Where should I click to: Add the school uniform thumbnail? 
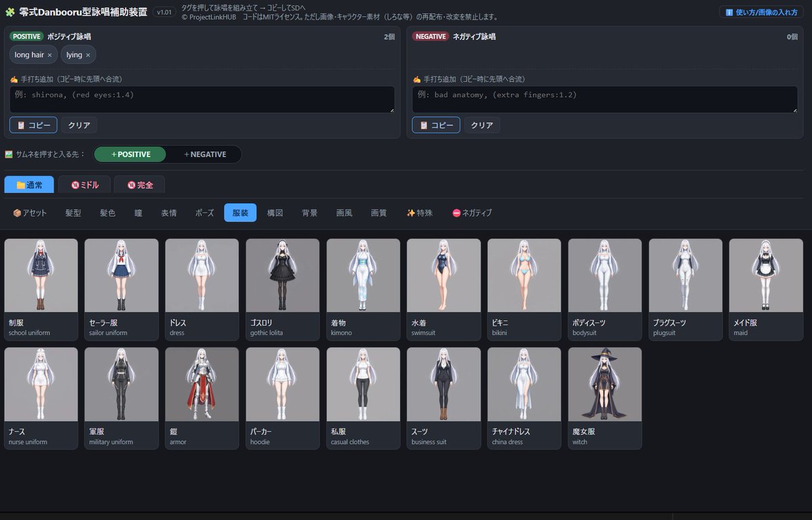(41, 289)
